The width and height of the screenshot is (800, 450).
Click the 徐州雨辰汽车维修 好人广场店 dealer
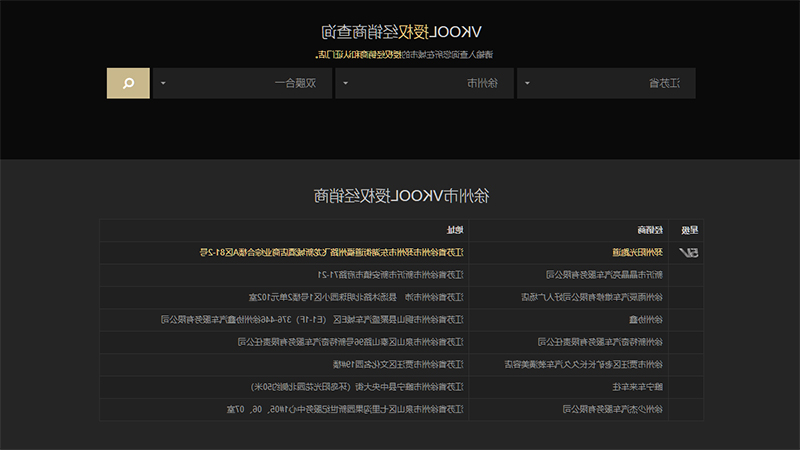pos(592,297)
